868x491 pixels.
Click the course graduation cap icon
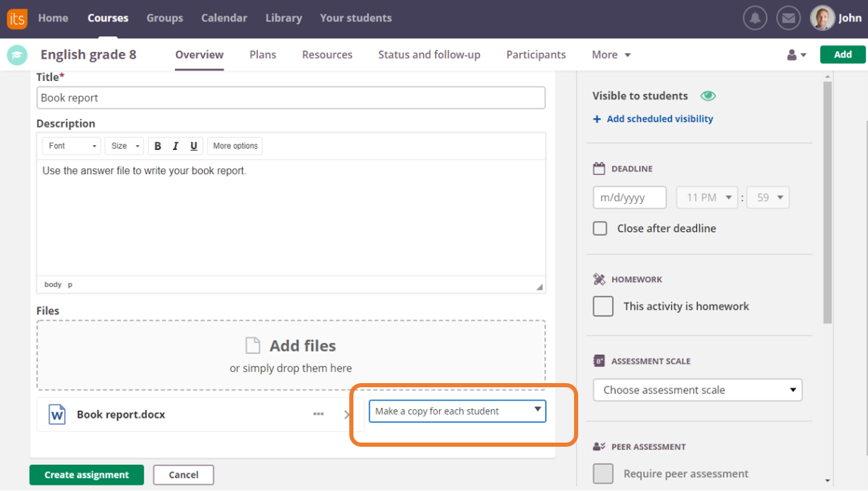click(17, 55)
